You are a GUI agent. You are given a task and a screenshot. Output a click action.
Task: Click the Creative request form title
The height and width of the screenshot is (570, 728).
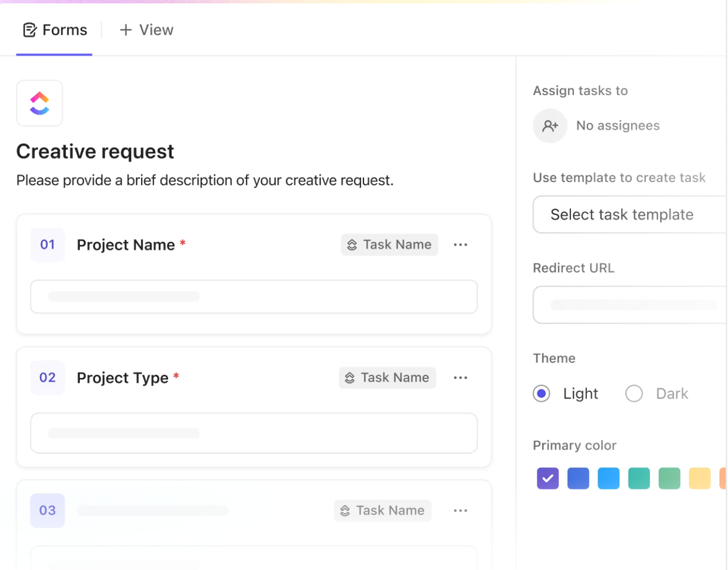[95, 152]
